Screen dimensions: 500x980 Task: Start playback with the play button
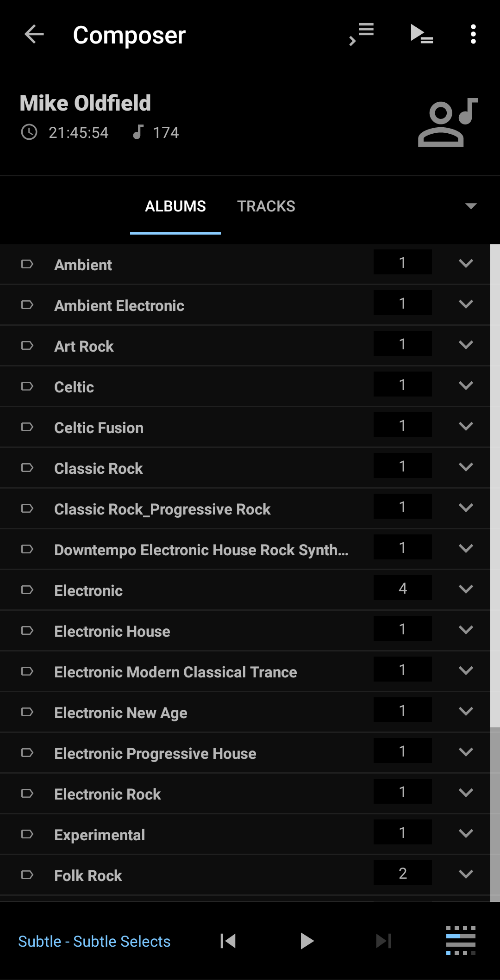click(x=306, y=941)
